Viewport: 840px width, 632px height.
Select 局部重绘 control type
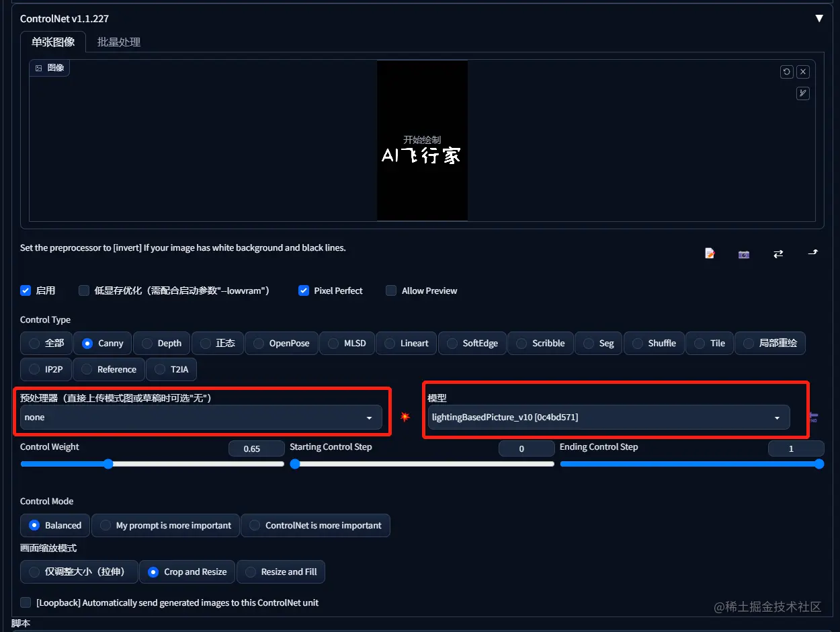coord(769,343)
